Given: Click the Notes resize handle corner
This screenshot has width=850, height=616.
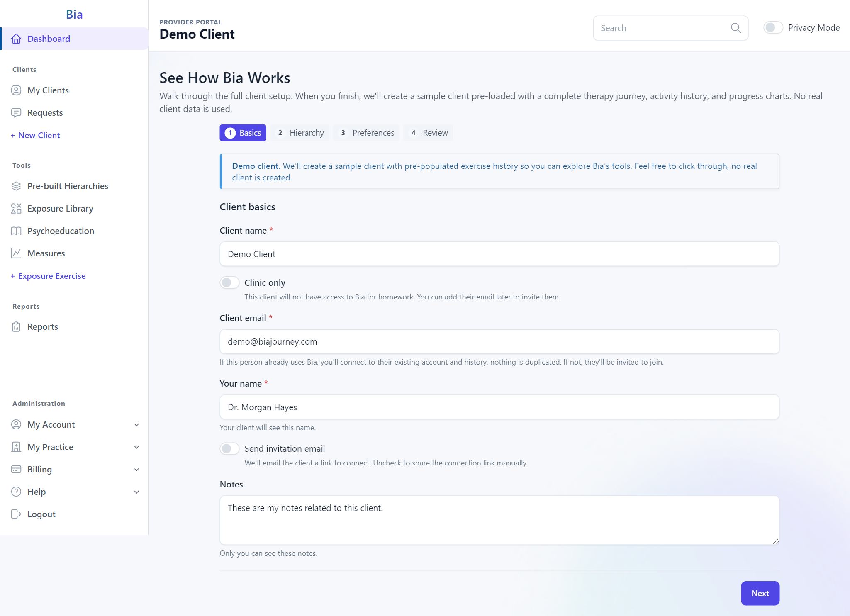Looking at the screenshot, I should pos(776,541).
